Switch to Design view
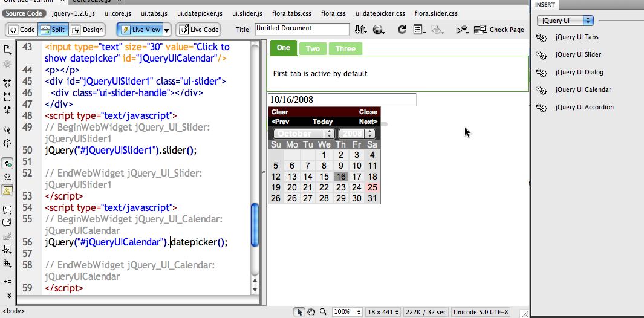 click(87, 30)
